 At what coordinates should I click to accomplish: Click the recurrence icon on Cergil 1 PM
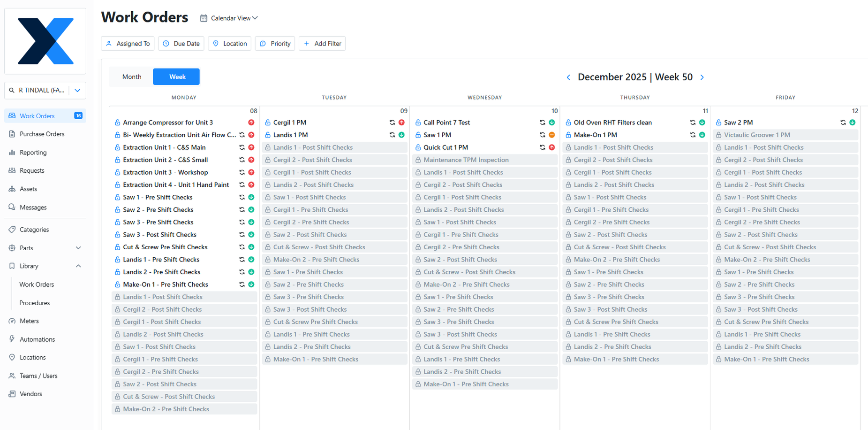click(x=392, y=122)
